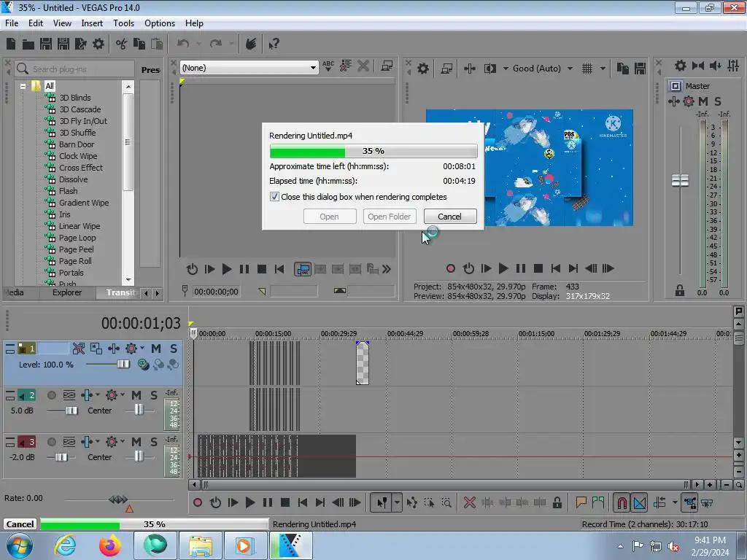Select the Cross Effect transition

pyautogui.click(x=80, y=168)
